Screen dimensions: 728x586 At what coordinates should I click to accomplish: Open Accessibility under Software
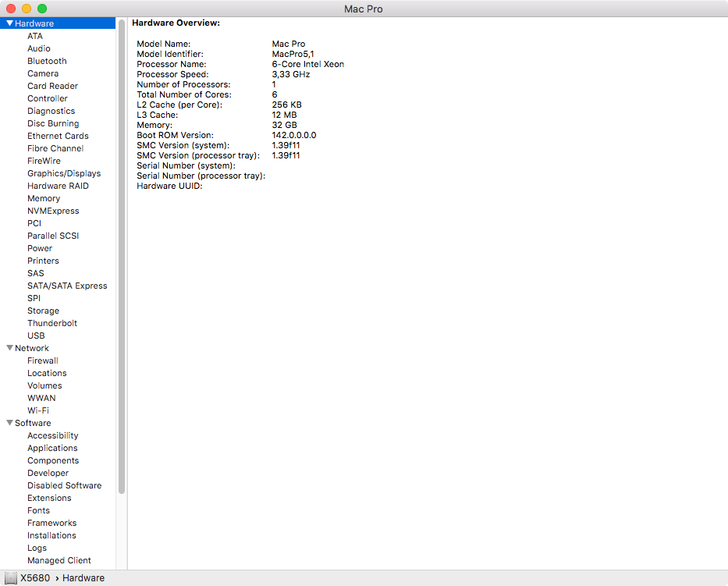pos(53,436)
